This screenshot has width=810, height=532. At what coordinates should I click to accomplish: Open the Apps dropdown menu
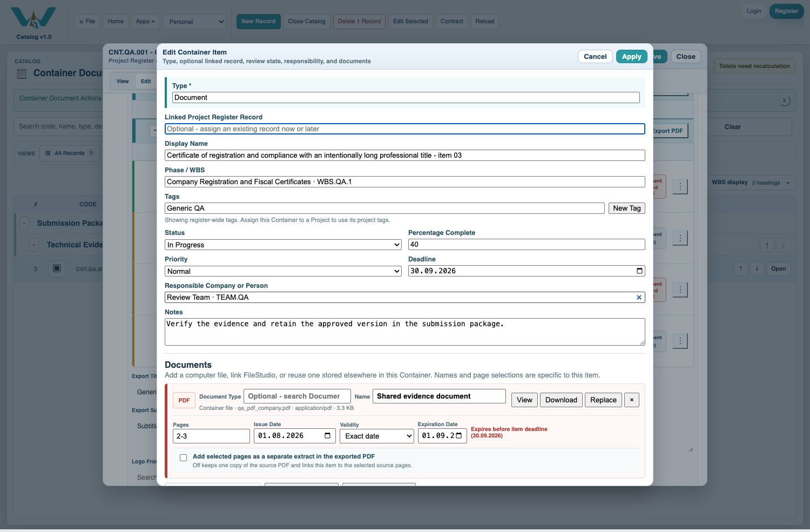(x=145, y=22)
